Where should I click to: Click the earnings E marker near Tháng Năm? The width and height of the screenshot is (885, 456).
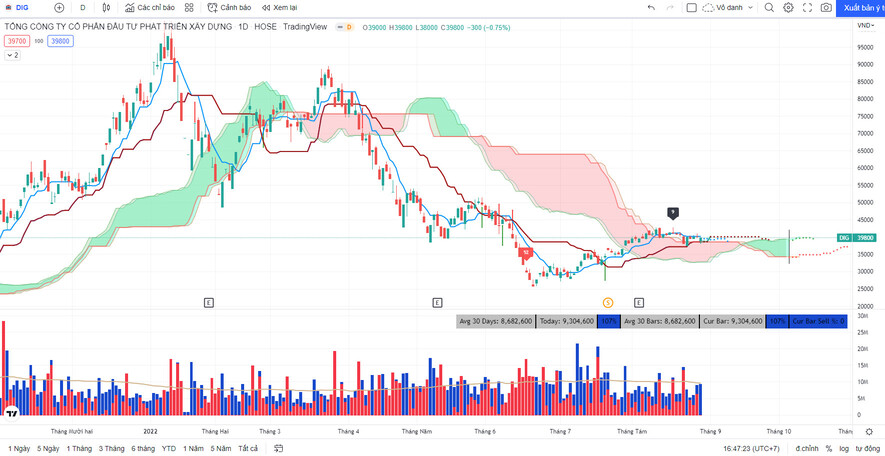pos(437,303)
